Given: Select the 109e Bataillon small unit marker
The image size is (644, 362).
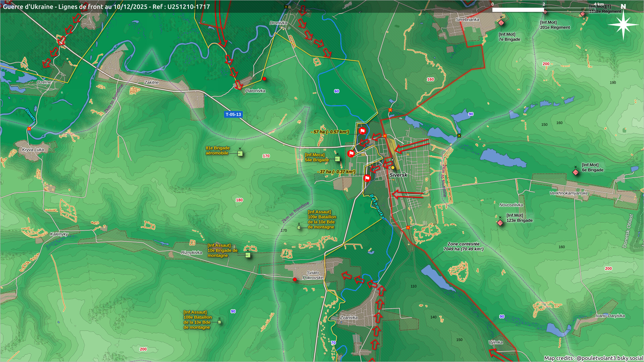Looking at the screenshot, I should click(299, 228).
